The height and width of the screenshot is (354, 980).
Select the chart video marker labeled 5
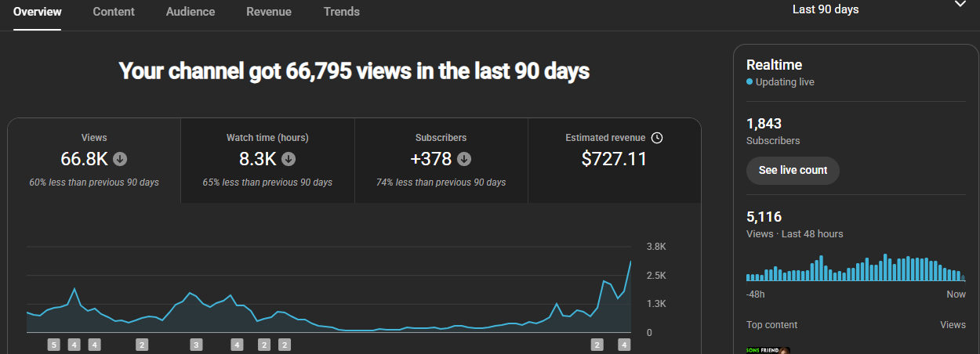click(x=53, y=344)
